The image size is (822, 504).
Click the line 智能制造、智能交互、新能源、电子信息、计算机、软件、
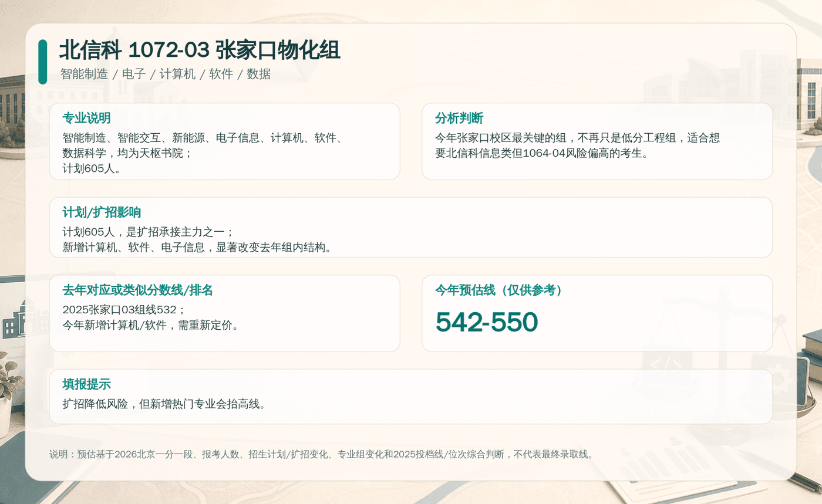click(203, 138)
